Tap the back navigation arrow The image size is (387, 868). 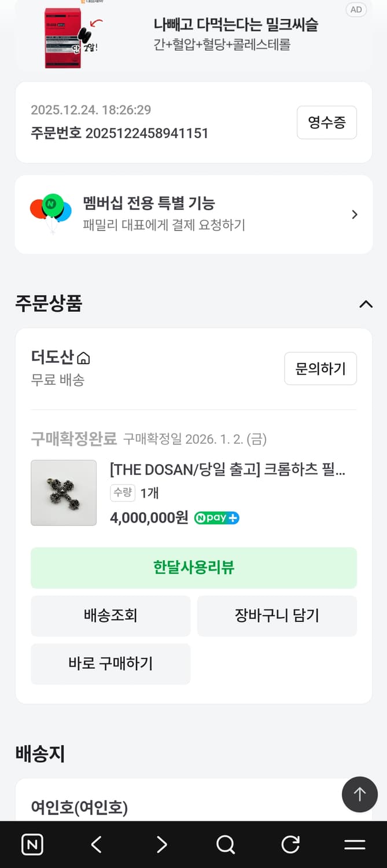[x=96, y=844]
